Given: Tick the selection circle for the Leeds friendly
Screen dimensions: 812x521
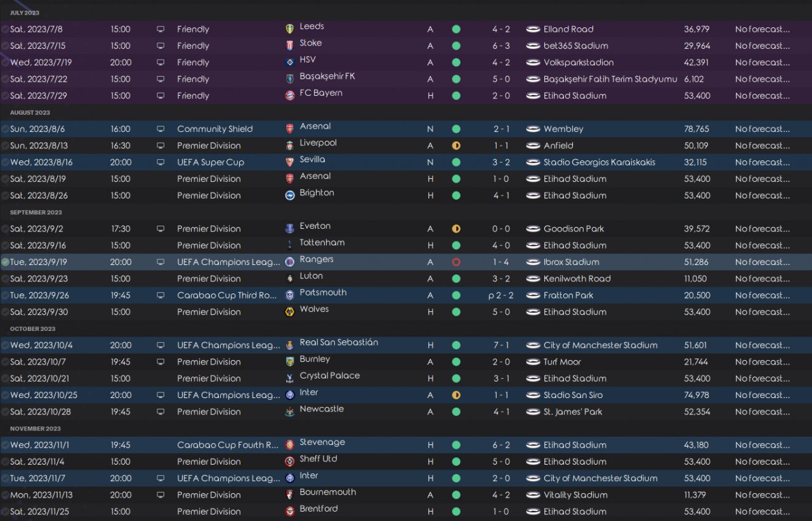Looking at the screenshot, I should (5, 29).
